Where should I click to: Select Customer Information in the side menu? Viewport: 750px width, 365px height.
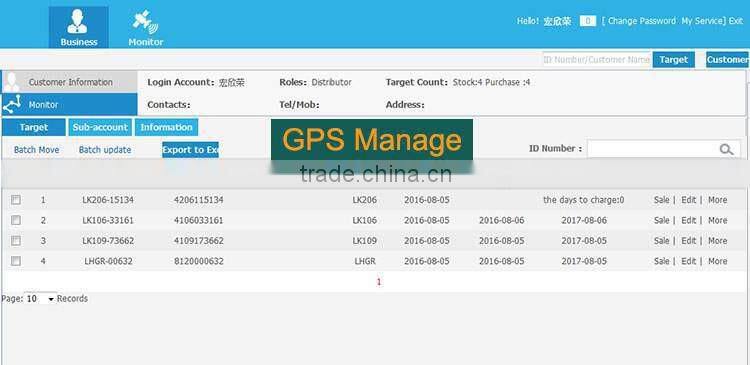pos(70,82)
